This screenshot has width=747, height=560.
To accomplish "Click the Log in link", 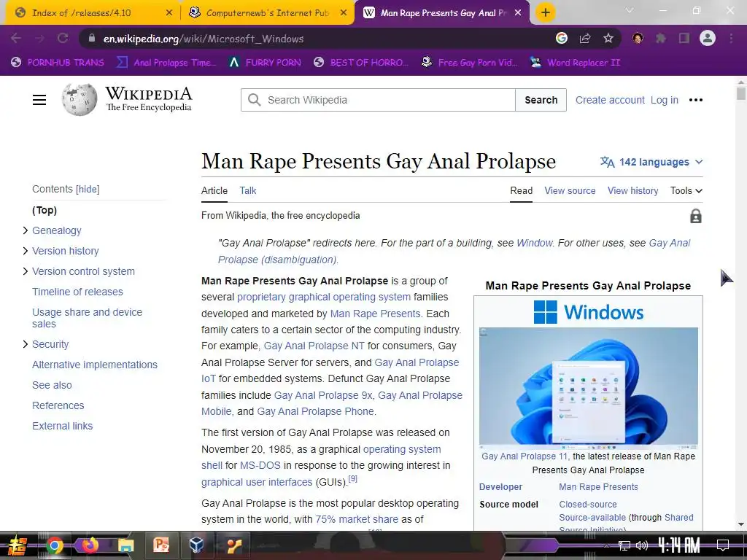I will point(664,100).
